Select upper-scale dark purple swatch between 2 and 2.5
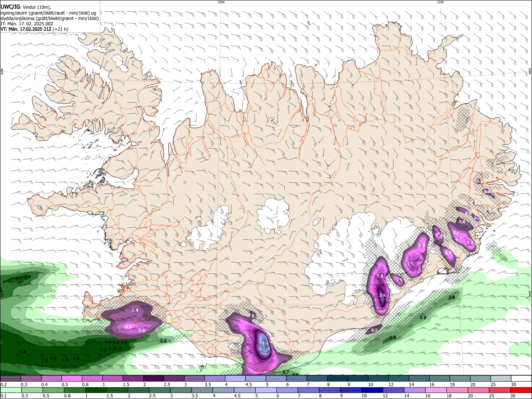The width and height of the screenshot is (532, 399). 154,378
